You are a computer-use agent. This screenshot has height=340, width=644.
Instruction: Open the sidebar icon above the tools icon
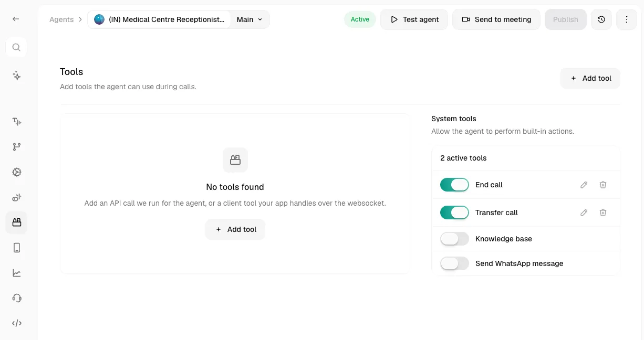pyautogui.click(x=16, y=197)
